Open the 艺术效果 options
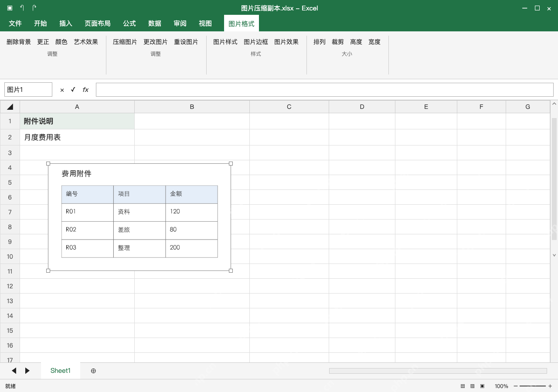Image resolution: width=558 pixels, height=392 pixels. point(86,42)
